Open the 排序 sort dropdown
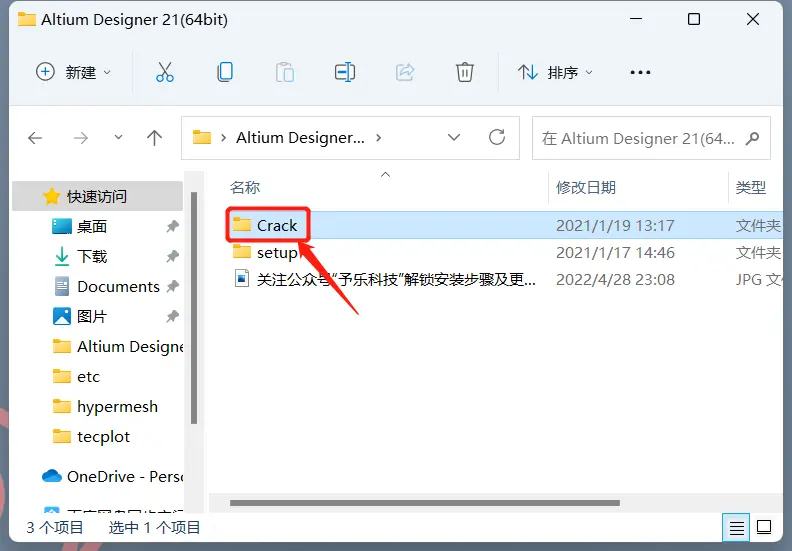Screen dimensions: 792x551 (555, 72)
